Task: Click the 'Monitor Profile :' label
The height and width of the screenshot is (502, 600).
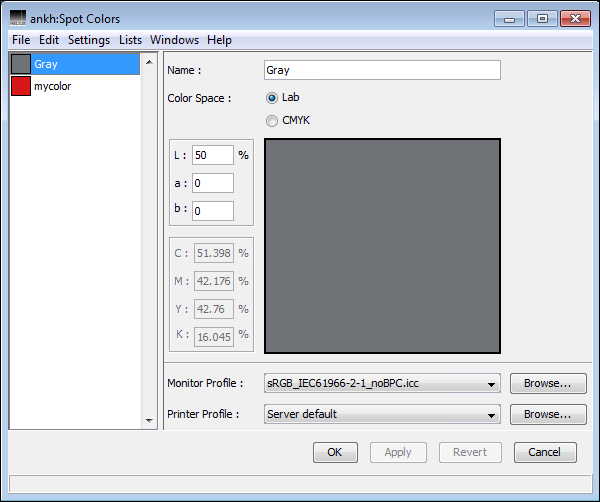Action: click(x=205, y=383)
